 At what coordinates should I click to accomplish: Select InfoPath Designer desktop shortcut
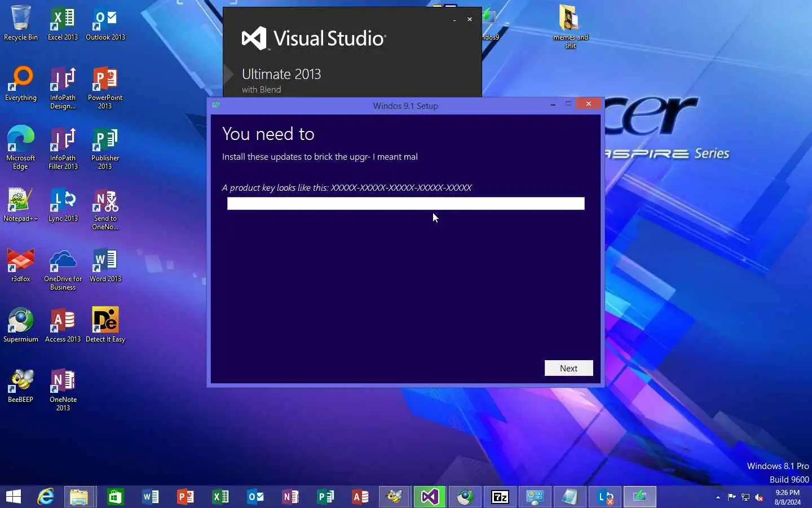point(63,87)
